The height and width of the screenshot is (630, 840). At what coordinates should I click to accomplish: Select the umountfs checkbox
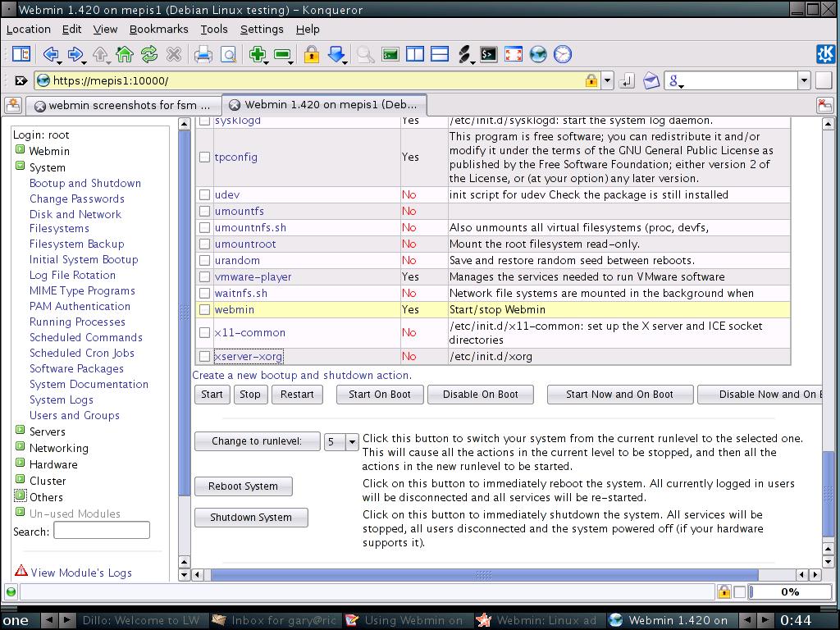(204, 211)
